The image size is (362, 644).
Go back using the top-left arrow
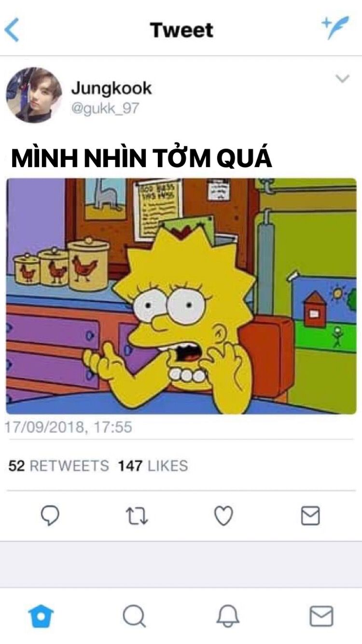point(12,30)
